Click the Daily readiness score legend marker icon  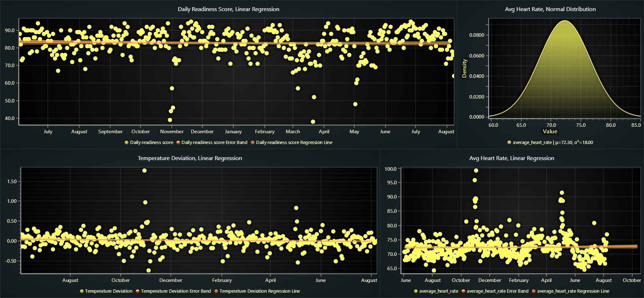[126, 143]
